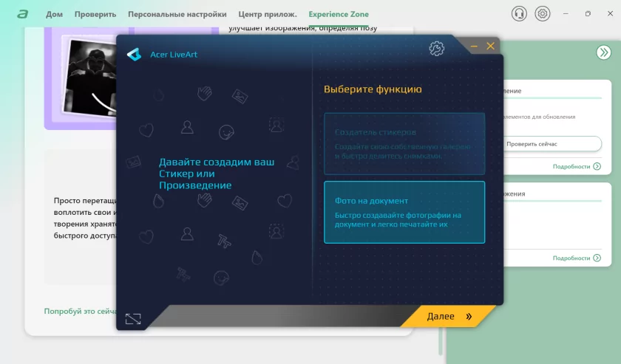Viewport: 621px width, 364px height.
Task: Toggle LiveArt fullscreen expand icon
Action: (x=133, y=319)
